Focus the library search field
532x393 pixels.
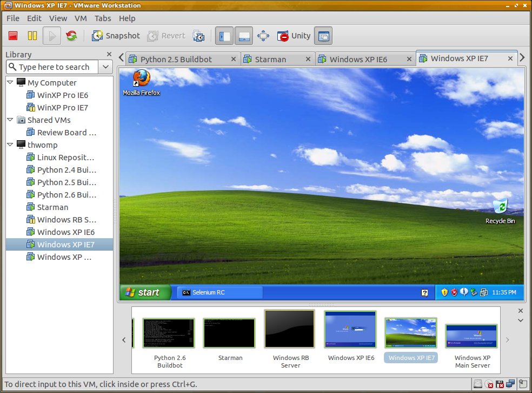pyautogui.click(x=52, y=67)
